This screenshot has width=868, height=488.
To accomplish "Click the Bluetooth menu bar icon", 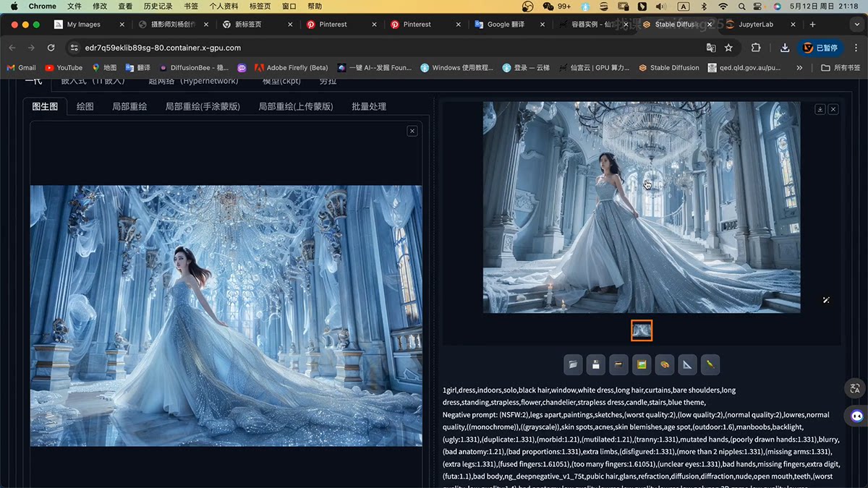I will (x=704, y=6).
